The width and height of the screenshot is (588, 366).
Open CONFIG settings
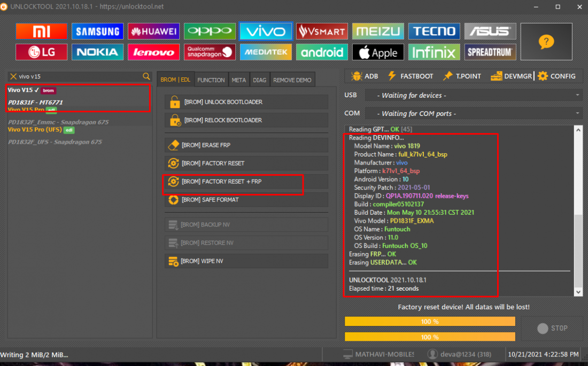(x=556, y=76)
